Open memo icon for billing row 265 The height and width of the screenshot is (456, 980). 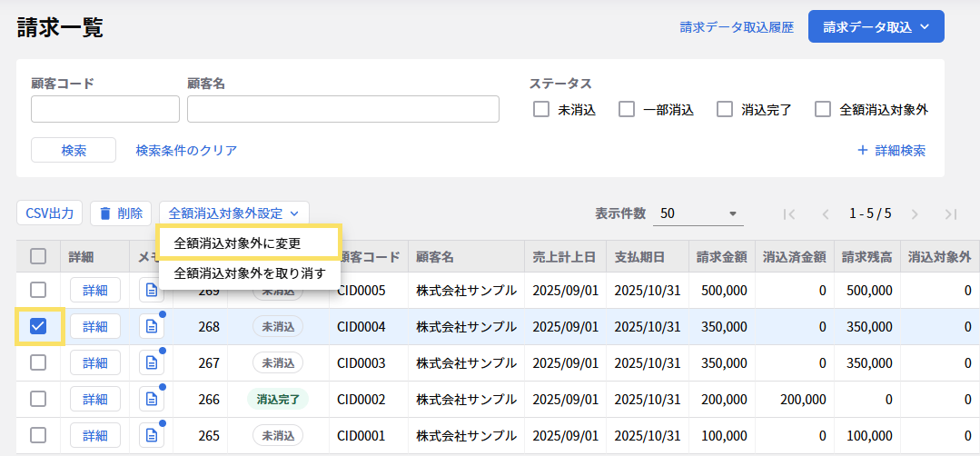[x=151, y=436]
